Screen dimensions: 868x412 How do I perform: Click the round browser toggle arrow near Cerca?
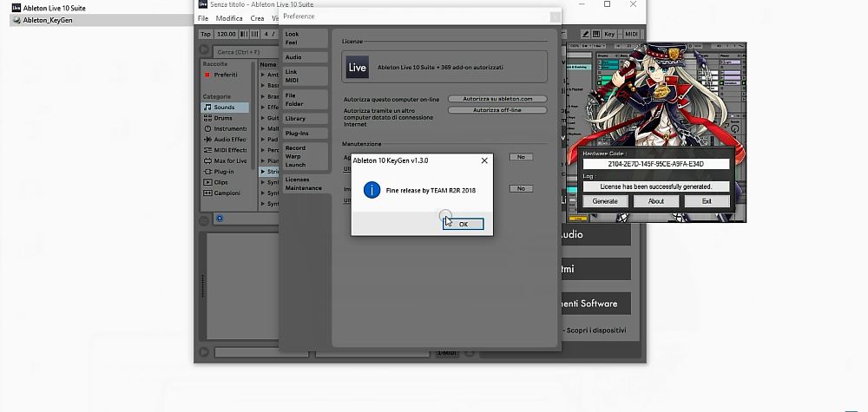(204, 51)
